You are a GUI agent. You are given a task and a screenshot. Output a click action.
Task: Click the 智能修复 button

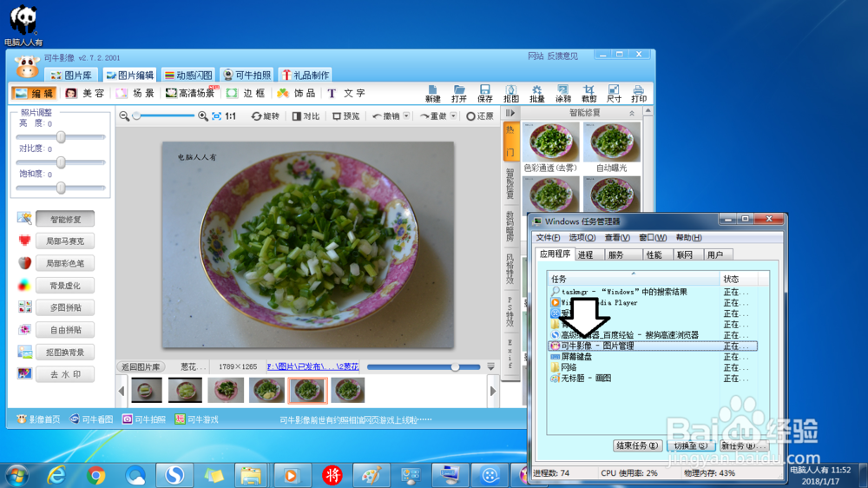click(65, 220)
